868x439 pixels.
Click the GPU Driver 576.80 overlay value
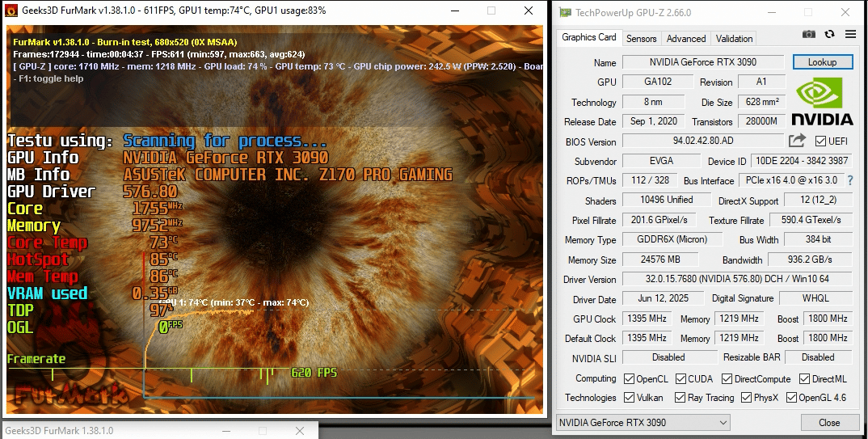pos(150,192)
